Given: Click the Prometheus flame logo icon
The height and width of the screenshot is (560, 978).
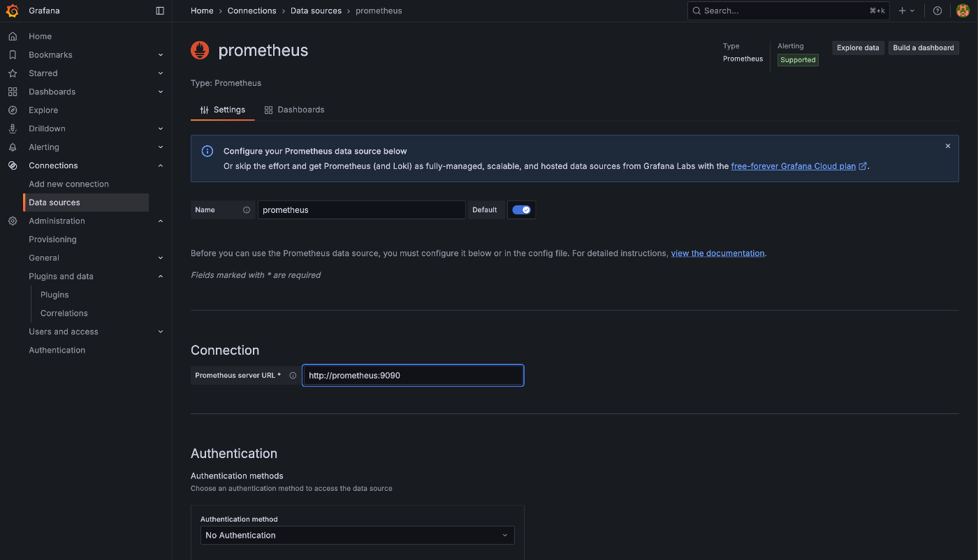Looking at the screenshot, I should coord(200,50).
